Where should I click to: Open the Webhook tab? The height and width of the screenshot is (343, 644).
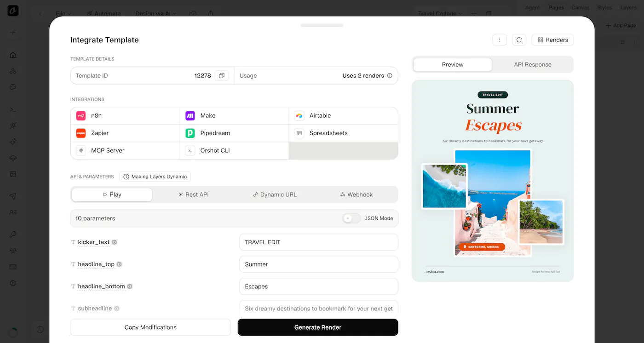coord(356,194)
